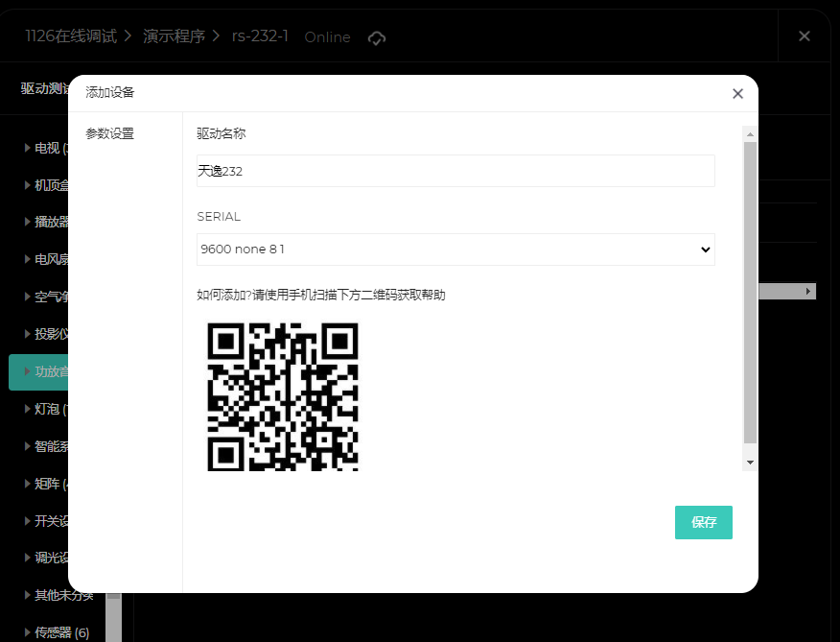Click the dialog scrollbar down arrow

click(750, 463)
